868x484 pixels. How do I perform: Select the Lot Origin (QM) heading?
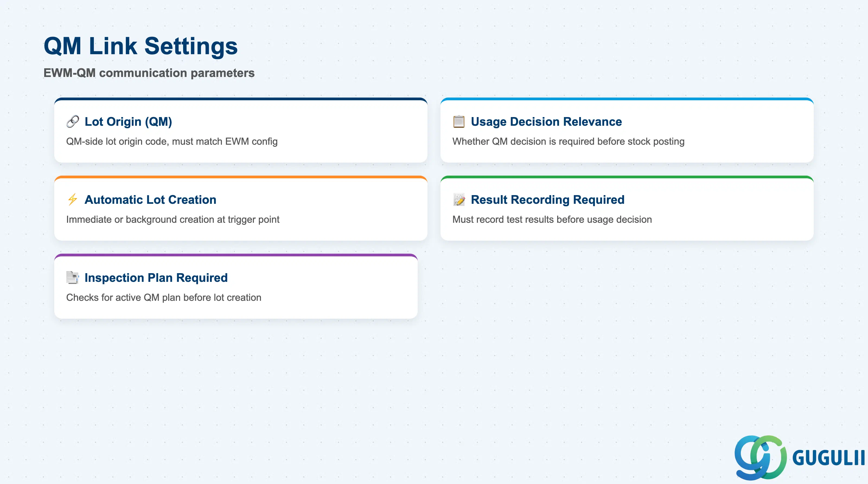[128, 121]
